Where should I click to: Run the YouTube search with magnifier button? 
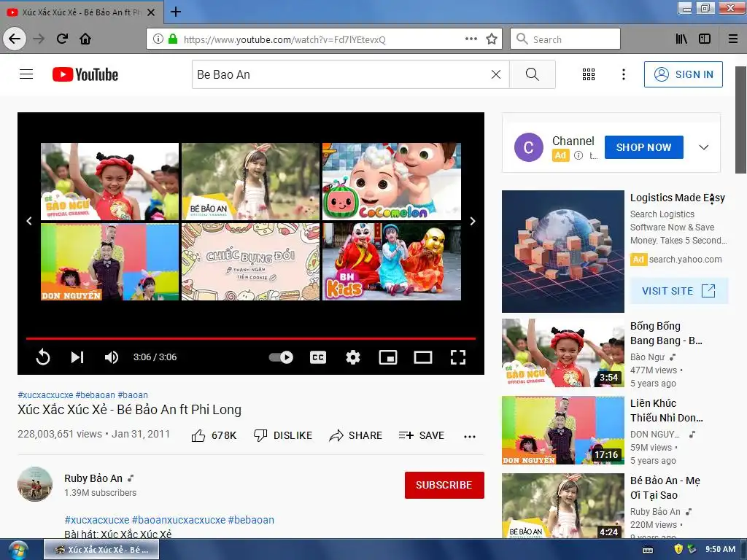[532, 74]
